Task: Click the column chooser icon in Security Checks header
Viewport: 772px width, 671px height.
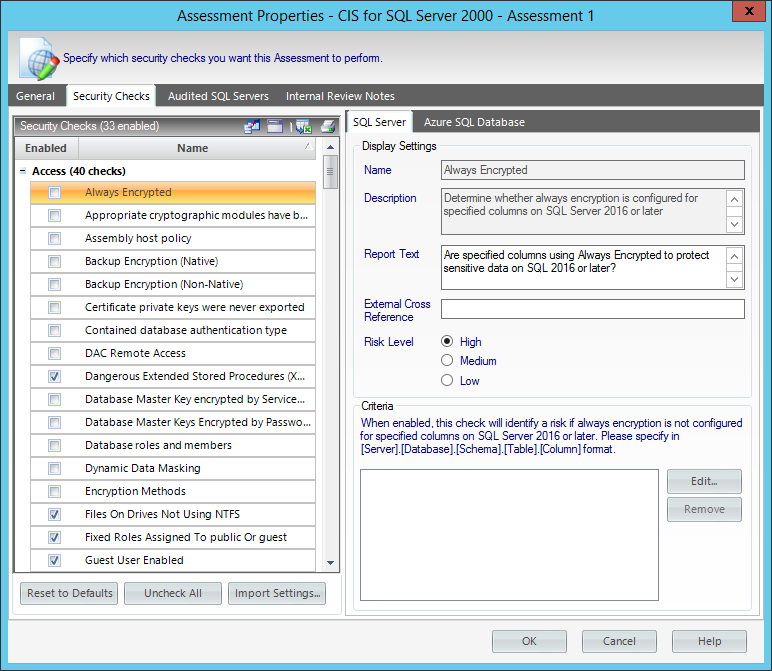Action: click(x=252, y=127)
